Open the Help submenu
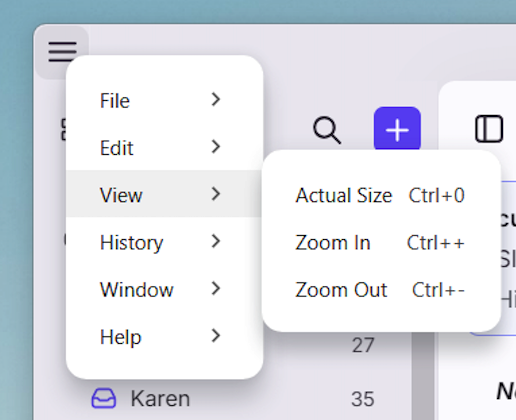The image size is (516, 420). [164, 336]
